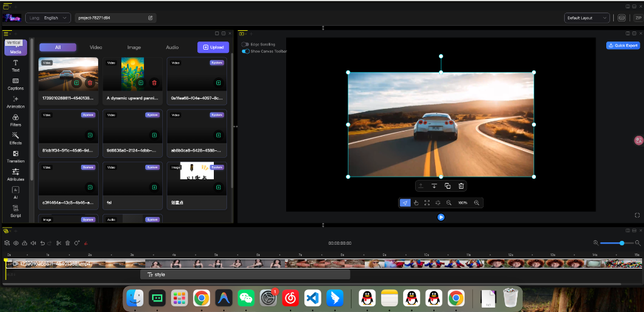
Task: Select the Media sidebar item
Action: point(16,48)
